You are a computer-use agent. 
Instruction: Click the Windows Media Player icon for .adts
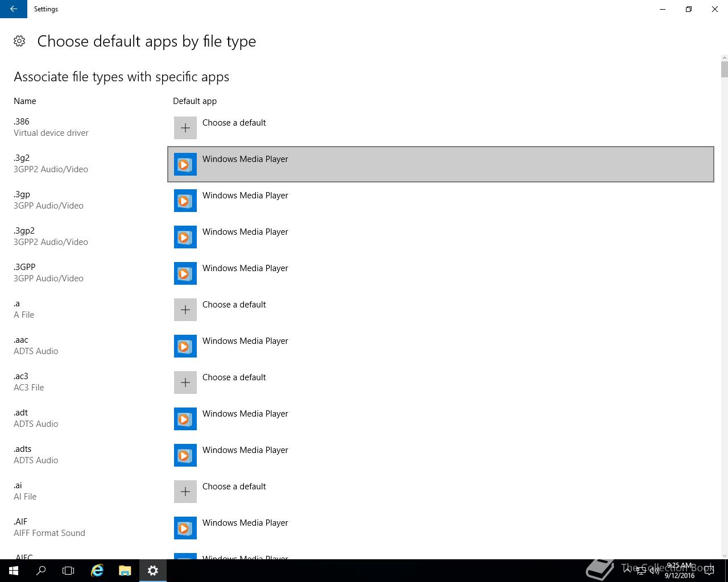(185, 455)
